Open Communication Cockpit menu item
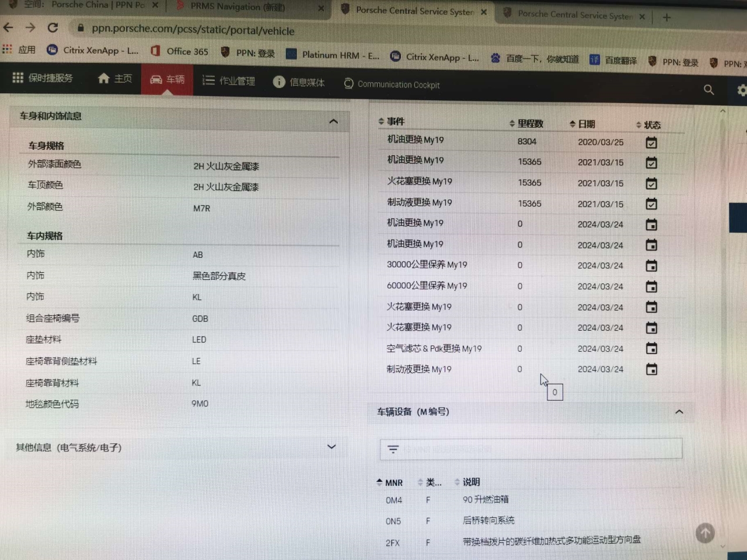The image size is (747, 560). coord(392,84)
